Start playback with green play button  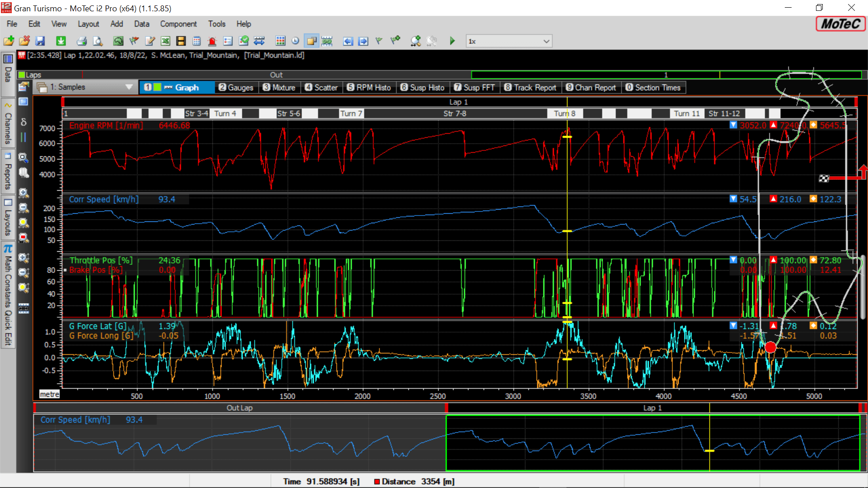452,41
